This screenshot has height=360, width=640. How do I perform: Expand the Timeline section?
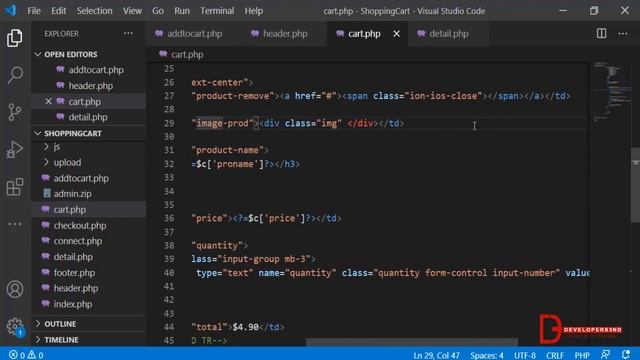click(61, 340)
